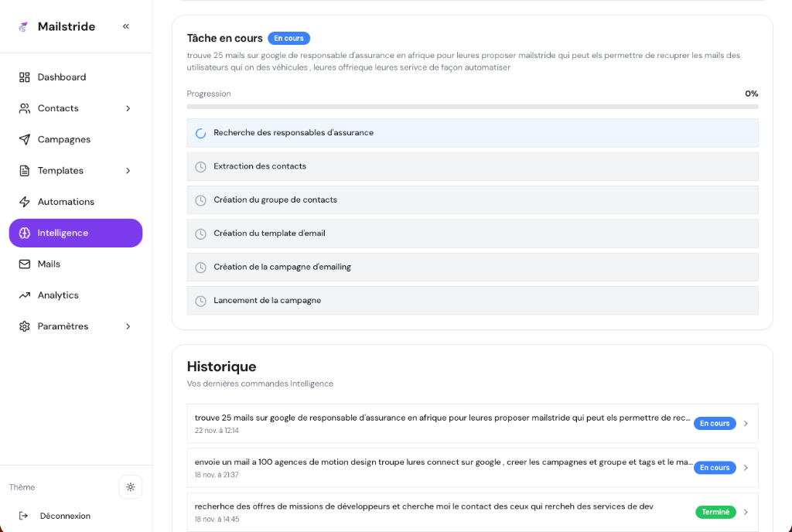Click the Analytics trending arrow icon
This screenshot has width=792, height=532.
click(x=25, y=295)
